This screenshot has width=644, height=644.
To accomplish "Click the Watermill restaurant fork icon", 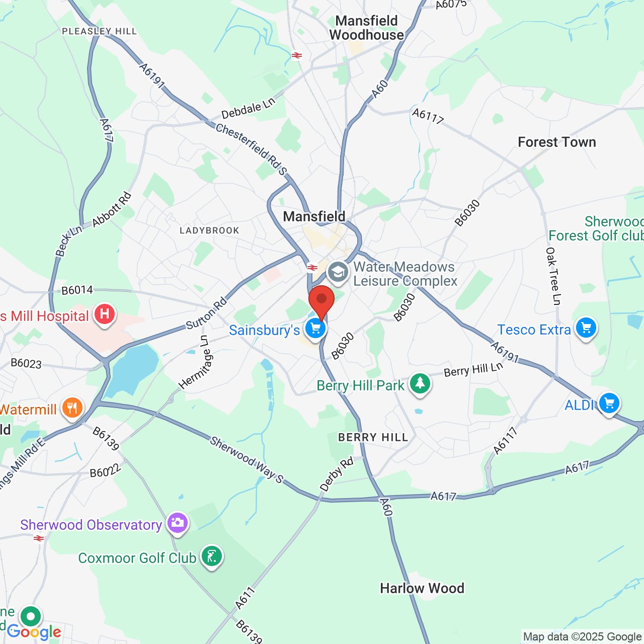I will [72, 409].
